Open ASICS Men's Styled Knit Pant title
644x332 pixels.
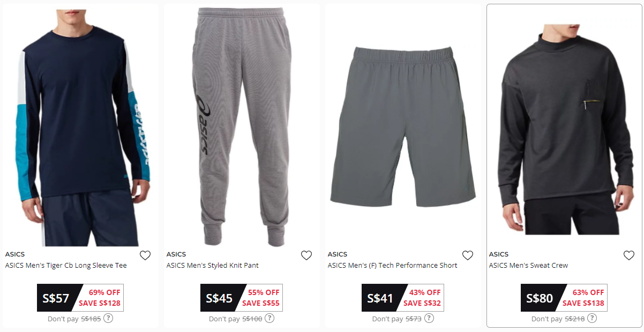click(213, 266)
